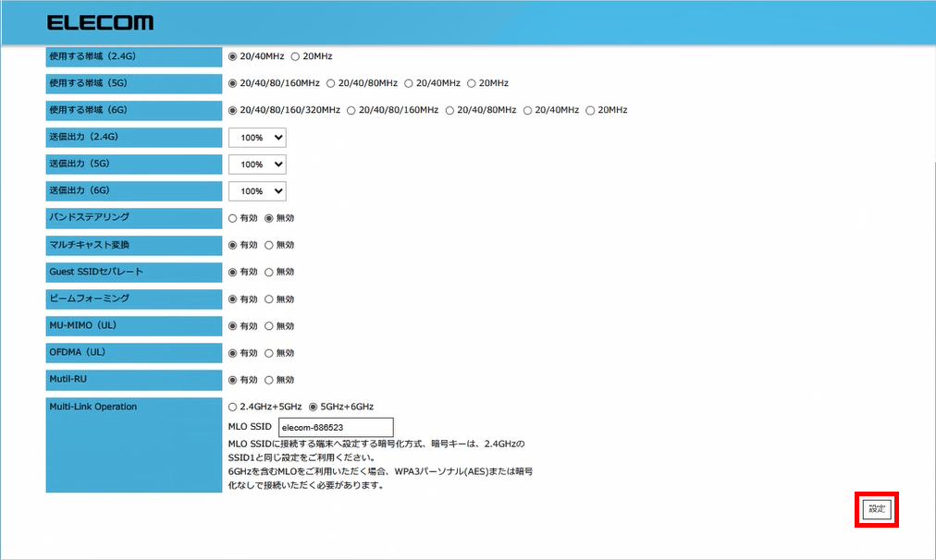Disable Mutil-RU by selecting 無効
Screen dimensions: 936x560
tap(269, 380)
